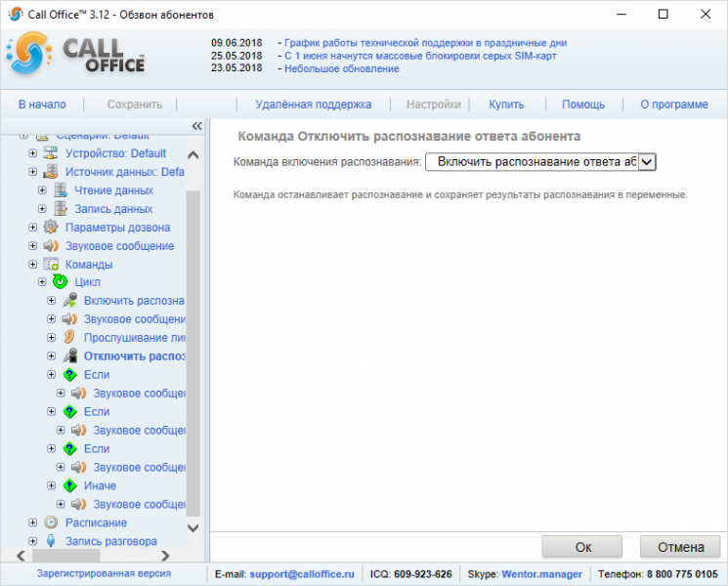
Task: Open Удалённая поддержка
Action: (x=314, y=105)
